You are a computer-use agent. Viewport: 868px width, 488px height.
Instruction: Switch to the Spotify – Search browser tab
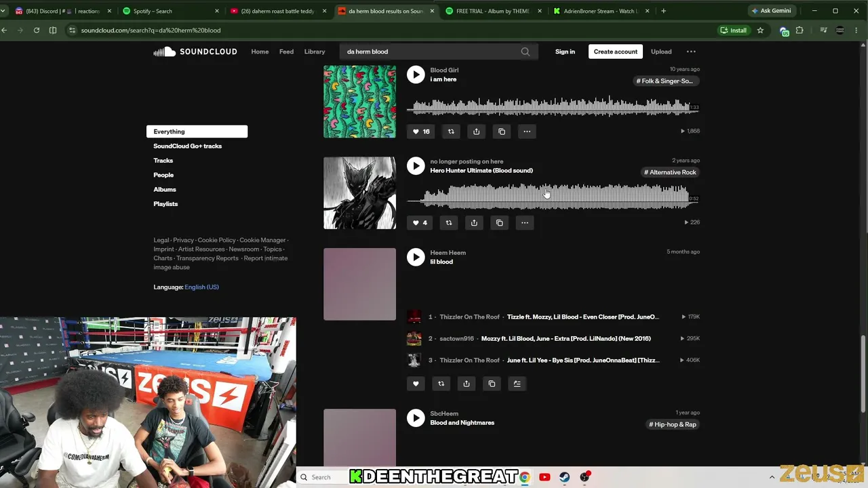170,11
